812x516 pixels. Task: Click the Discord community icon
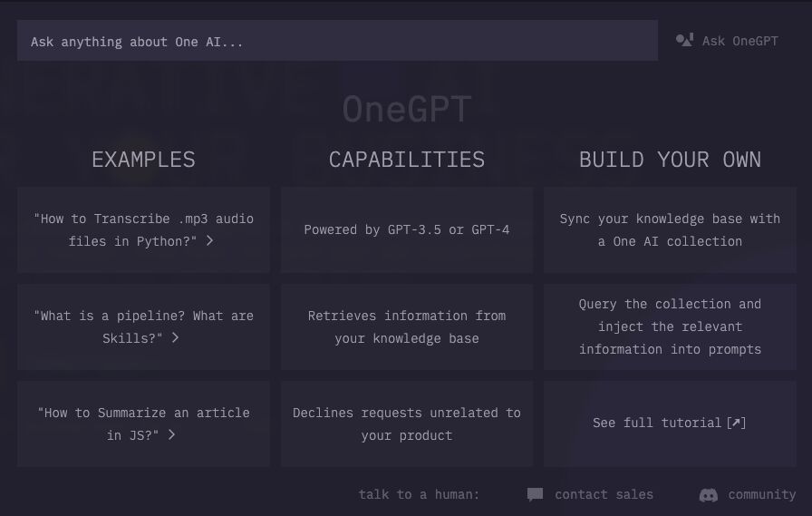[x=709, y=495]
